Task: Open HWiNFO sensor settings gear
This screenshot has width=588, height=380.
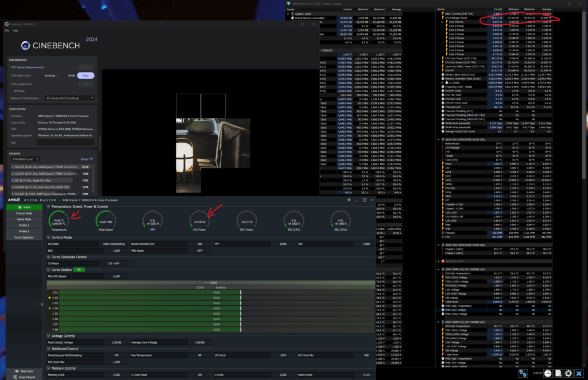Action: [568, 373]
